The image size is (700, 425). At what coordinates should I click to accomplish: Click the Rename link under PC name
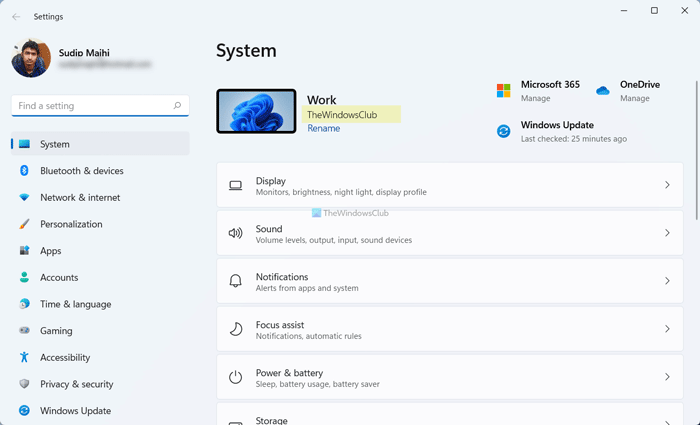(323, 129)
